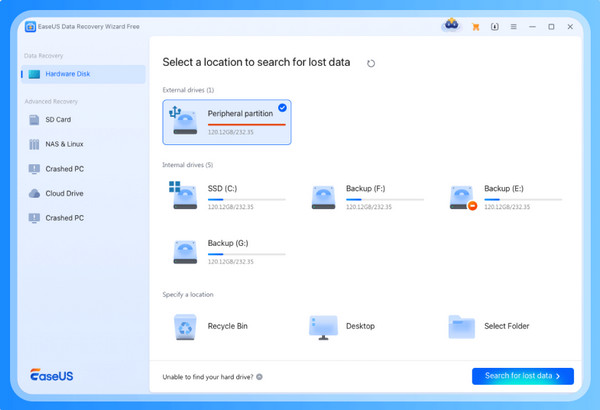Open the mascot avatar icon in title bar
600x410 pixels.
coord(452,25)
